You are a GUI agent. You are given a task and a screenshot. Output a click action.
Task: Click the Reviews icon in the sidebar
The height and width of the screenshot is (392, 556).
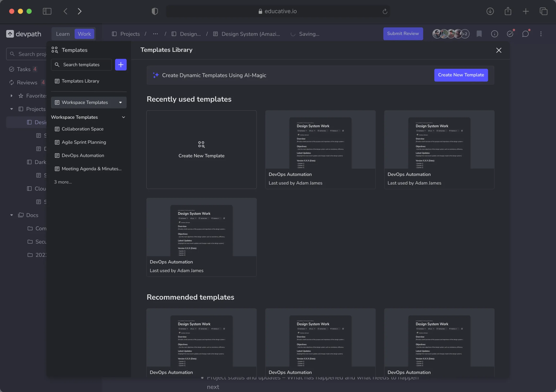(x=11, y=83)
